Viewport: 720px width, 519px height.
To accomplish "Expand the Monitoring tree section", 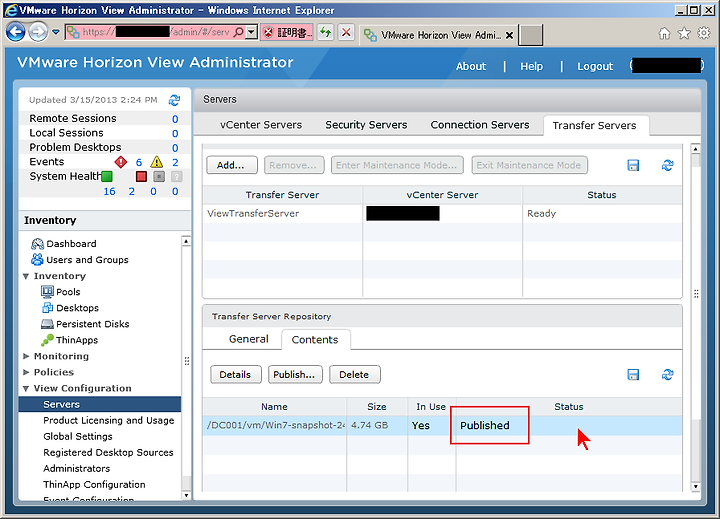I will pos(26,356).
